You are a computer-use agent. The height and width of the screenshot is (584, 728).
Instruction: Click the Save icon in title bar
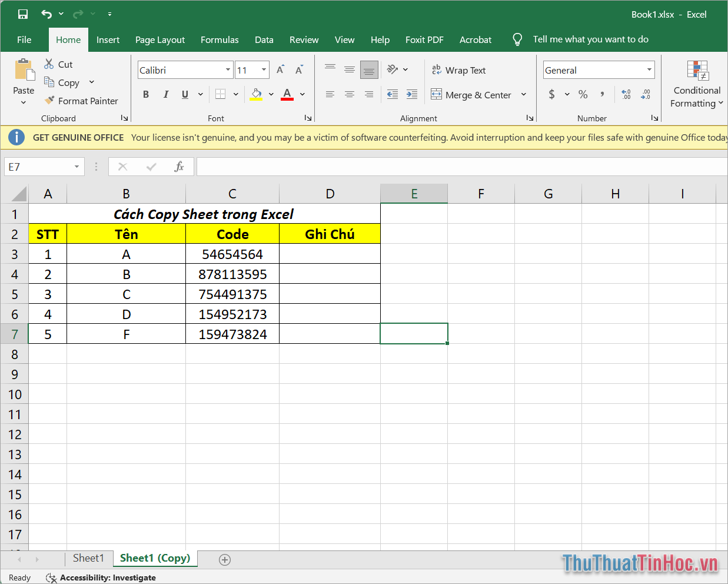(x=23, y=14)
